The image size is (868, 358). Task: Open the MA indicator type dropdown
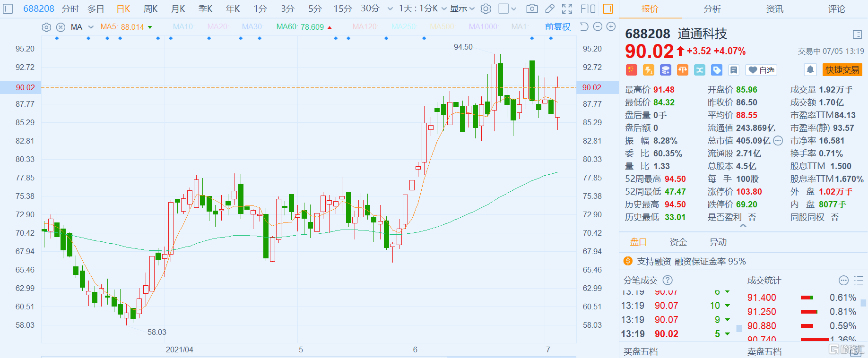[82, 27]
